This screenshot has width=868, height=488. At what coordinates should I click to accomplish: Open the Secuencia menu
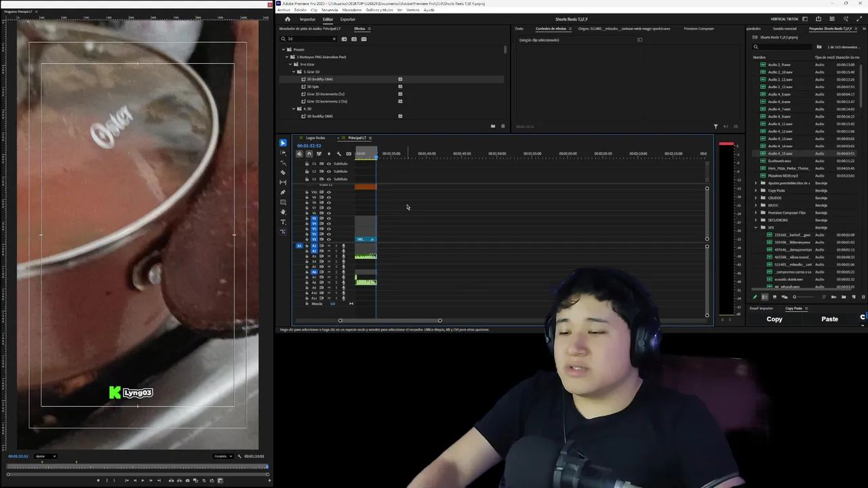click(x=330, y=10)
